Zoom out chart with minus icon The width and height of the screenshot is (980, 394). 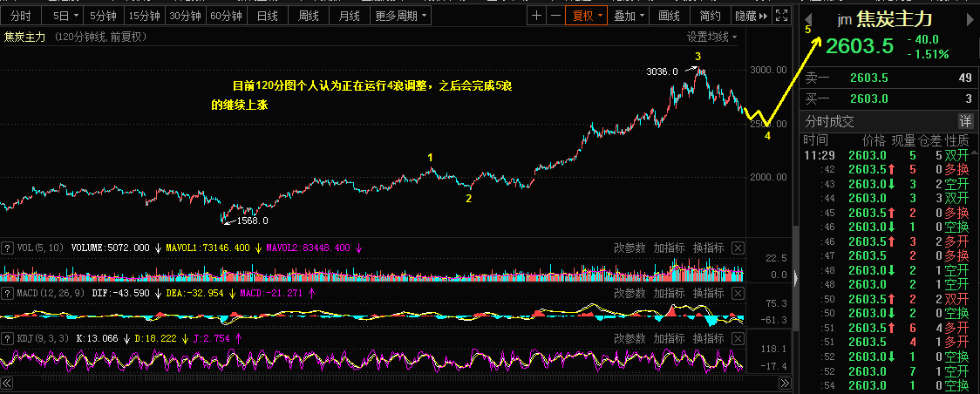coord(555,16)
